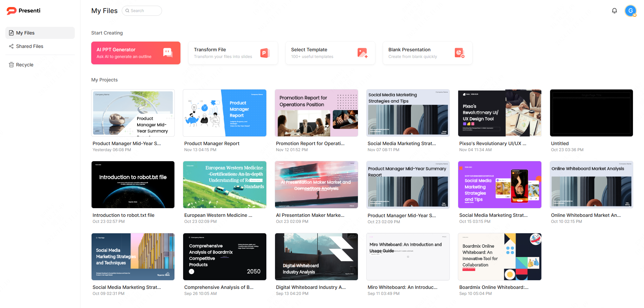The height and width of the screenshot is (308, 644).
Task: Click the My Files document icon
Action: [11, 33]
